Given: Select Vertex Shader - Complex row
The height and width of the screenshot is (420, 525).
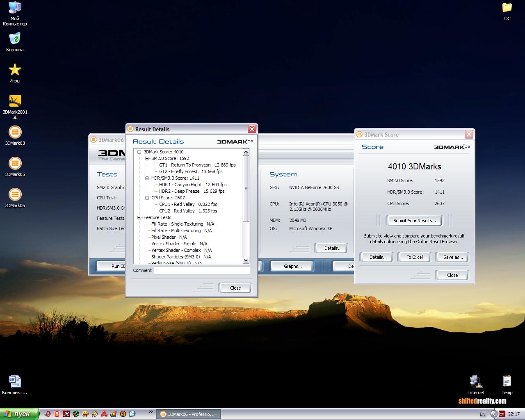Looking at the screenshot, I should tap(182, 250).
